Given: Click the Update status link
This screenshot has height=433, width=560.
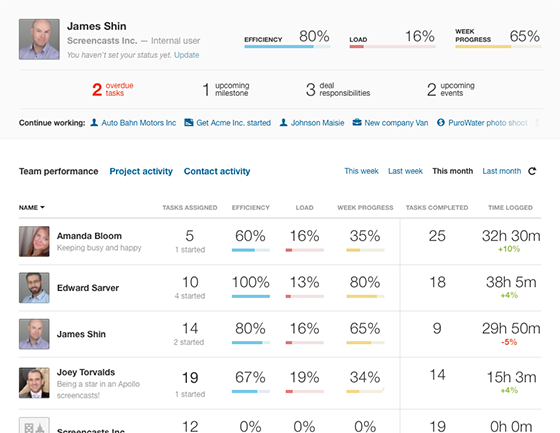Looking at the screenshot, I should tap(186, 55).
